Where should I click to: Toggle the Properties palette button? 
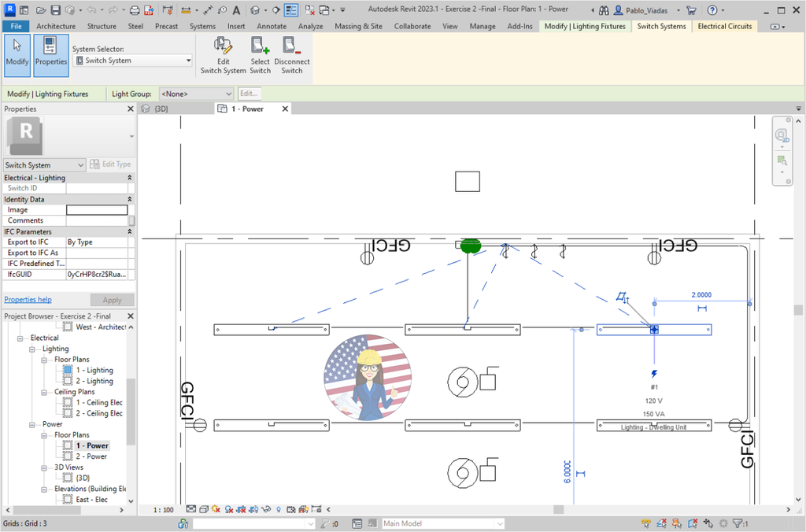51,55
